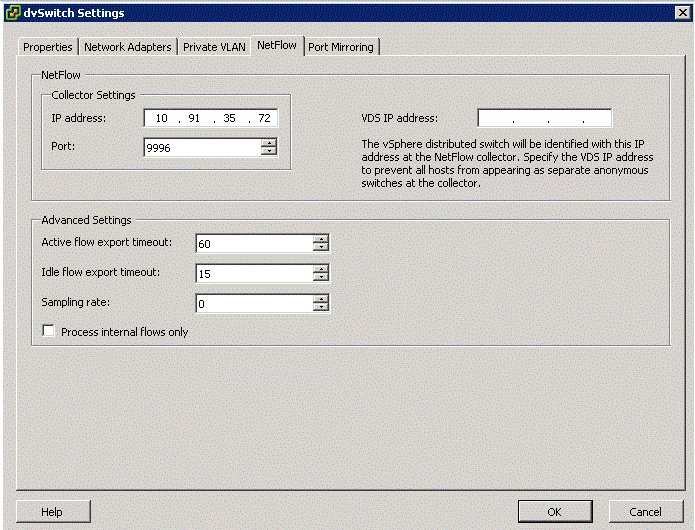Click the Process internal flows only label
This screenshot has width=695, height=530.
(x=125, y=332)
